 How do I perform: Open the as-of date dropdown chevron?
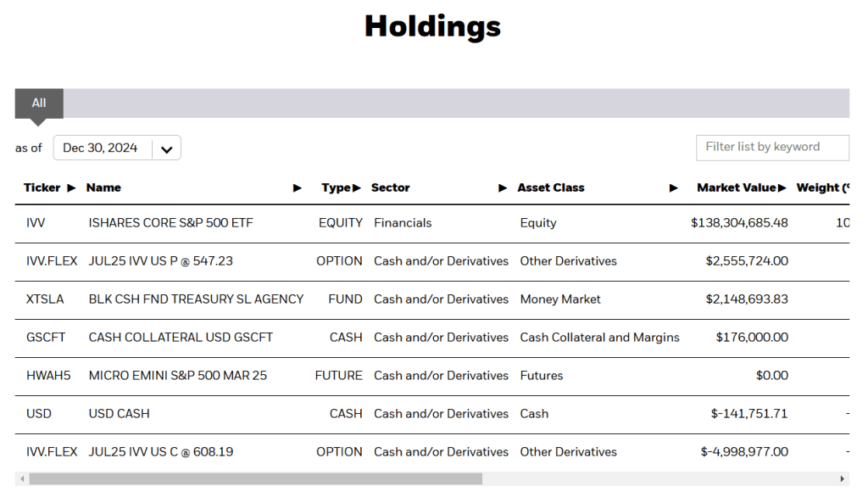tap(167, 149)
